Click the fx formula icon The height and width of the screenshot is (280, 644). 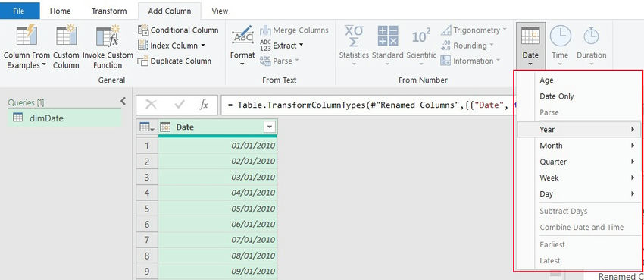[204, 105]
